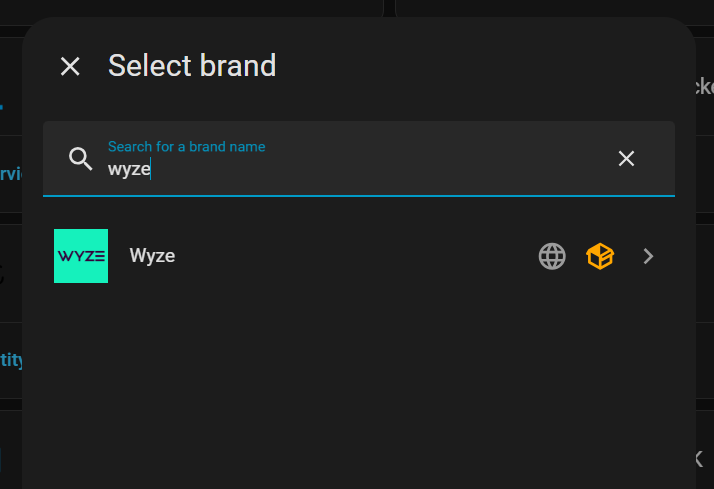Image resolution: width=714 pixels, height=489 pixels.
Task: Open the Wyze search result row
Action: click(330, 256)
